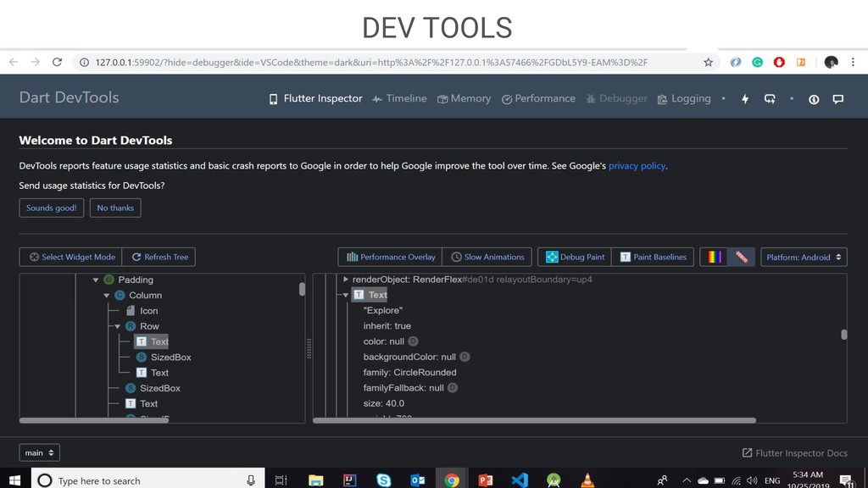Open the Platform: Android dropdown
This screenshot has height=488, width=868.
click(x=804, y=257)
